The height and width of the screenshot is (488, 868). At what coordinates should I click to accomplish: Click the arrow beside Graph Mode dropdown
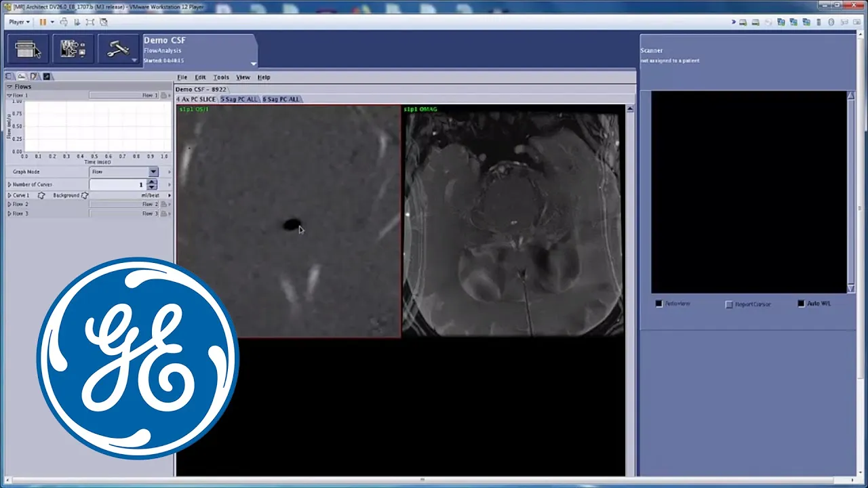pos(169,172)
